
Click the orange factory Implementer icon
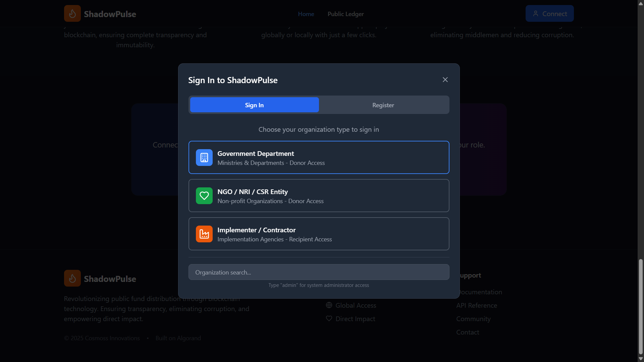click(204, 234)
